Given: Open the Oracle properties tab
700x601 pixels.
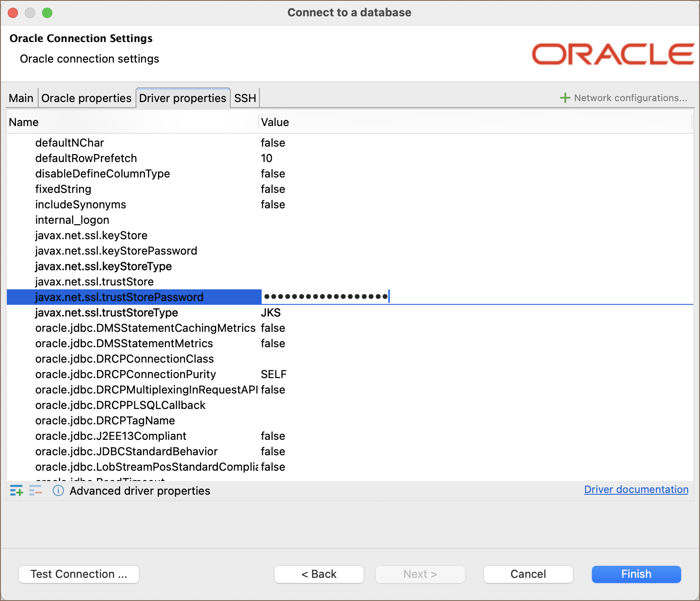Looking at the screenshot, I should point(86,98).
